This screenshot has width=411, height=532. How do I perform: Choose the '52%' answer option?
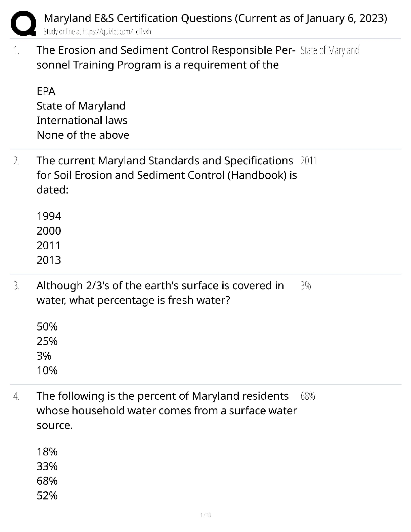(x=47, y=495)
